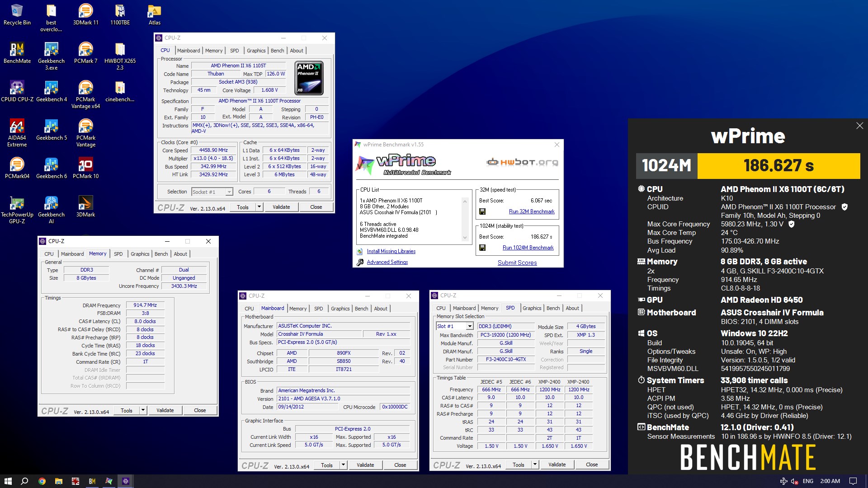Expand Tools dropdown arrow in Mainboard window

pyautogui.click(x=343, y=465)
